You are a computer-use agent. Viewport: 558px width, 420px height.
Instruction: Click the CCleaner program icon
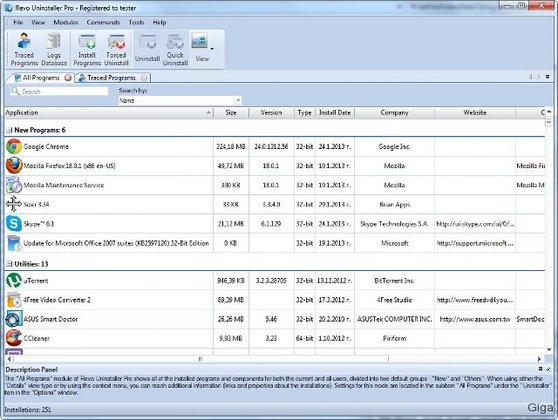tap(14, 338)
